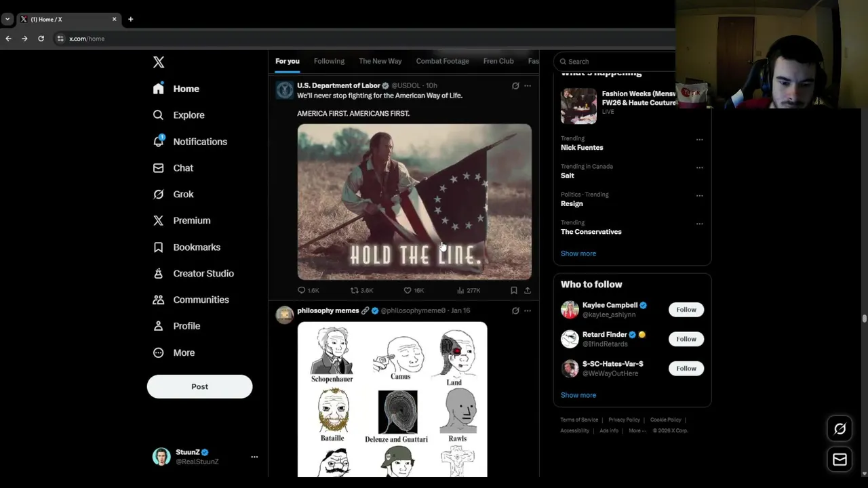Click Grok icon on the philosophy memes post
The height and width of the screenshot is (488, 868).
pyautogui.click(x=515, y=310)
